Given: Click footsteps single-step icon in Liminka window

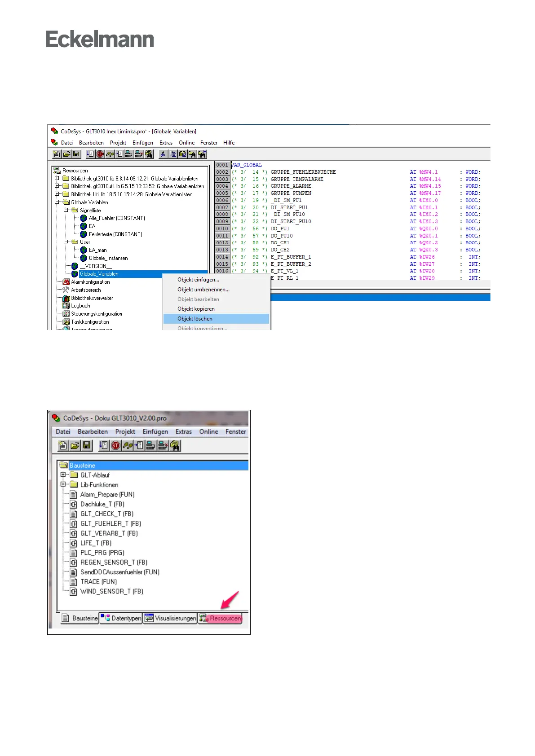Looking at the screenshot, I should [x=110, y=154].
